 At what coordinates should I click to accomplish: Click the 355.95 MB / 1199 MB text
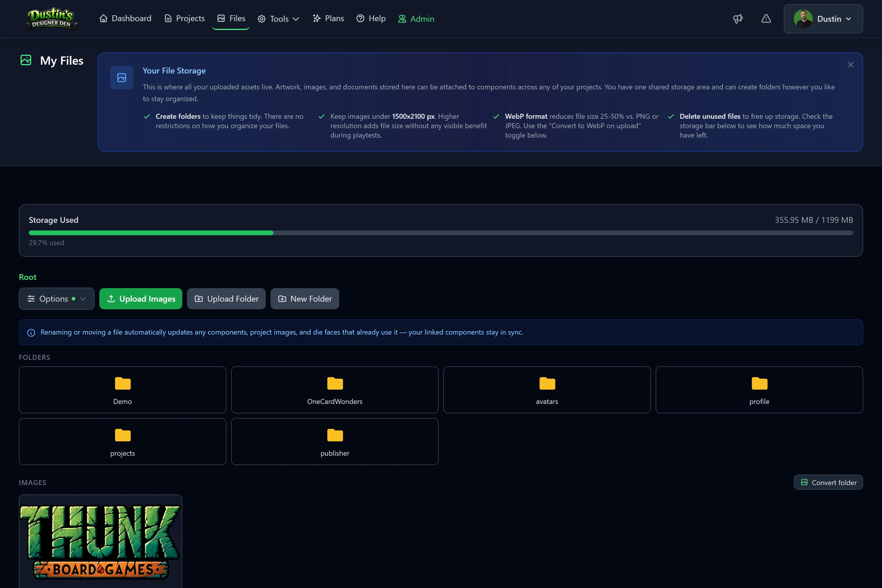[814, 220]
